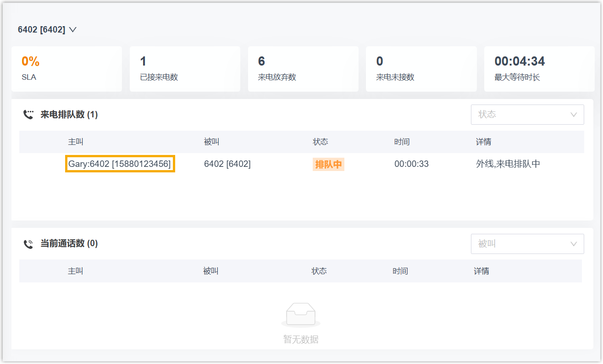Click the chevron arrow in 状态 dropdown
Image resolution: width=603 pixels, height=364 pixels.
coord(573,115)
